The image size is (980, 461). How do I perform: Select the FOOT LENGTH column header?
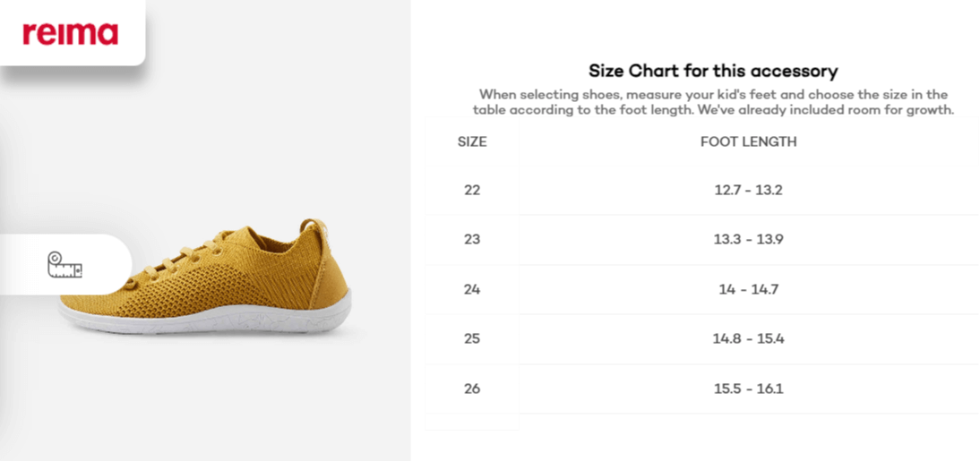(x=748, y=141)
